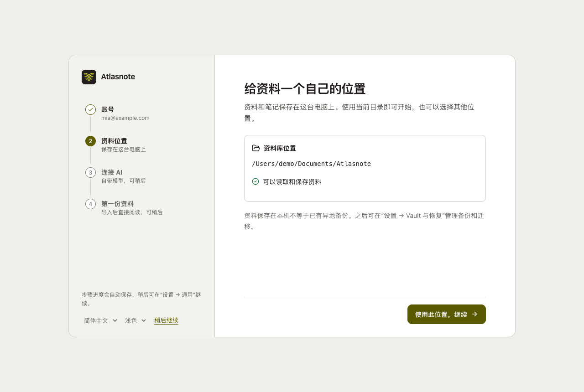Click the Atlasnote app name text
Viewport: 584px width, 392px height.
point(118,77)
